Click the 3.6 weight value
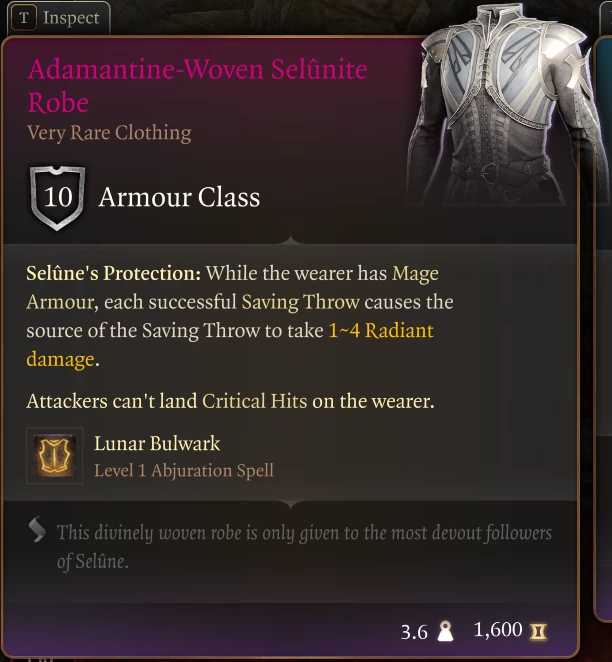Image resolution: width=612 pixels, height=662 pixels. [414, 632]
